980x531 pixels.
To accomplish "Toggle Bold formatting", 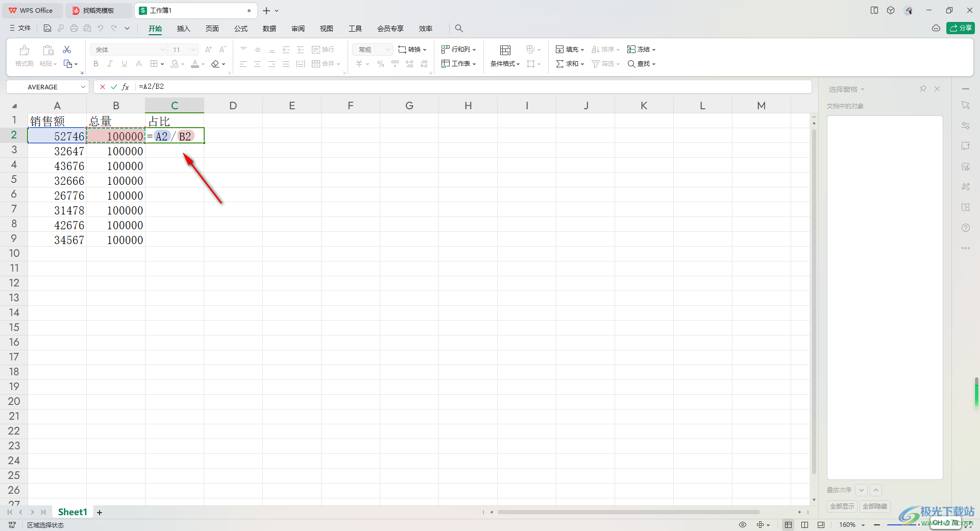I will 96,64.
